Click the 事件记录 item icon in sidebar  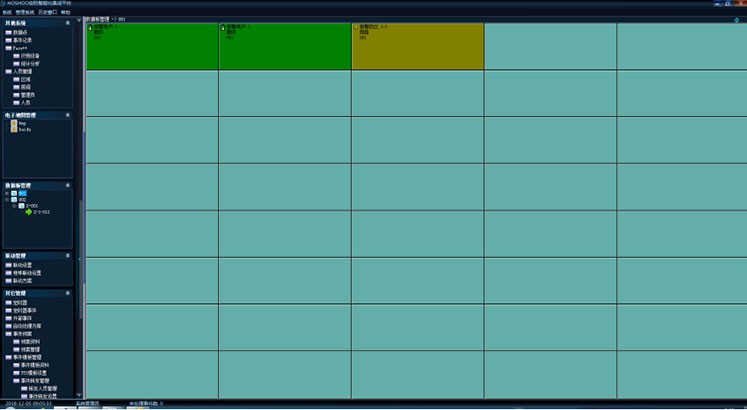(8, 40)
